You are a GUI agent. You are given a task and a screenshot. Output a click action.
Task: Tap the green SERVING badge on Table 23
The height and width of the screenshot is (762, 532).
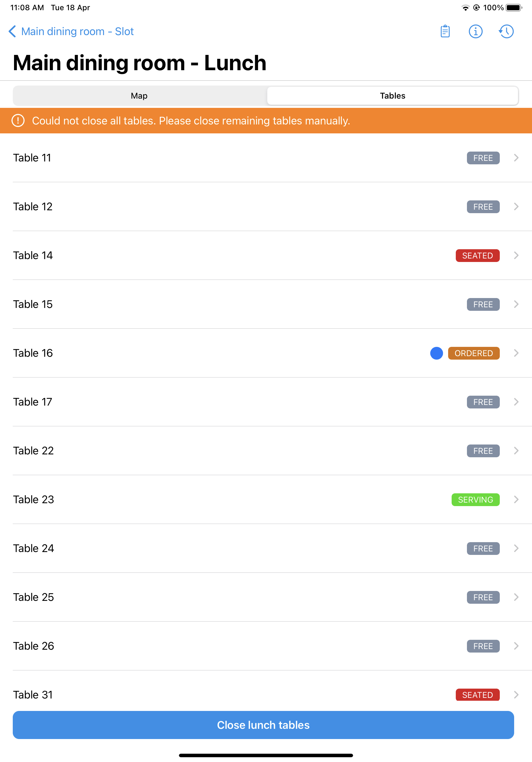475,499
